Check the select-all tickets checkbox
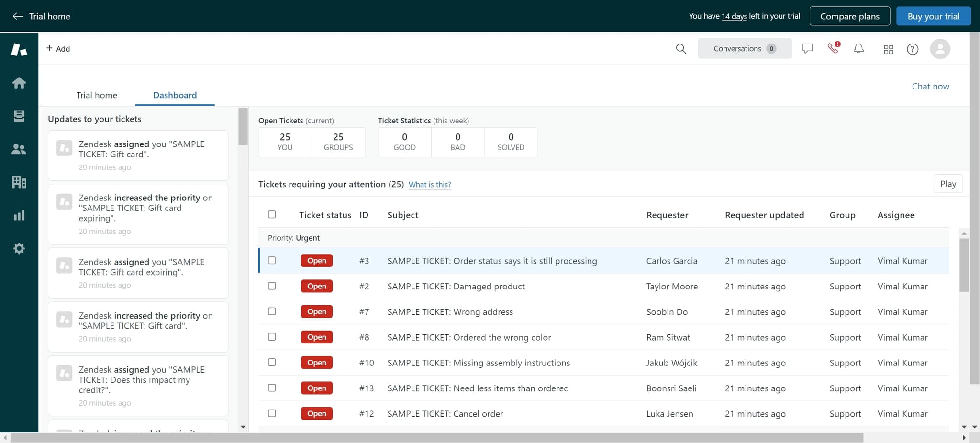Image resolution: width=980 pixels, height=443 pixels. pos(272,214)
